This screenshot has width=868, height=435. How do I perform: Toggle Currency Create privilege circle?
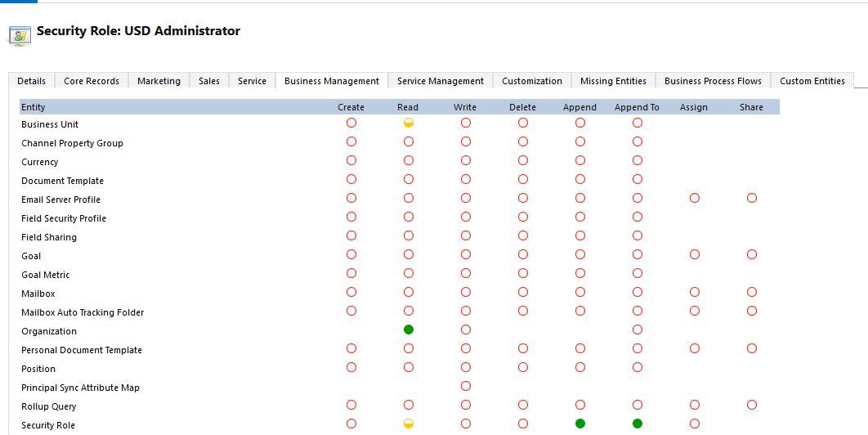click(x=351, y=161)
